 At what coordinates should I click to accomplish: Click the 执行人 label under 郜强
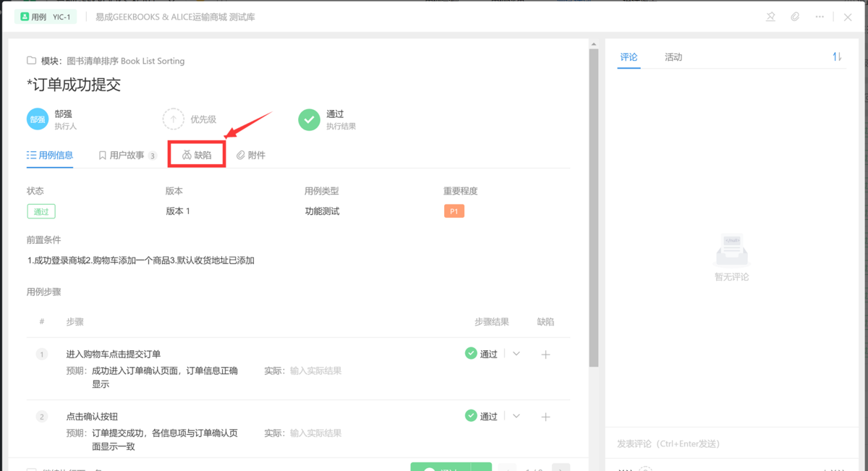click(66, 127)
